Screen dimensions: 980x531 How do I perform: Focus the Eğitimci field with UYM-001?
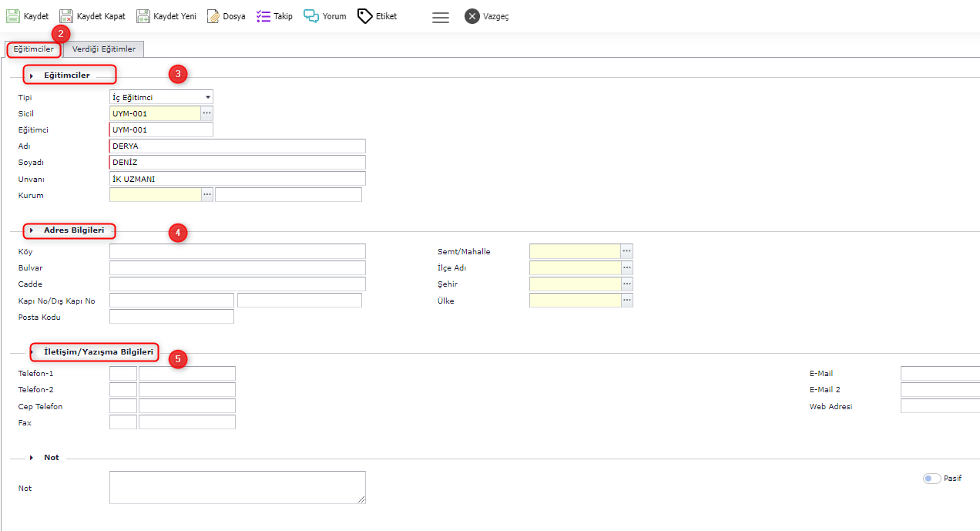click(x=161, y=129)
